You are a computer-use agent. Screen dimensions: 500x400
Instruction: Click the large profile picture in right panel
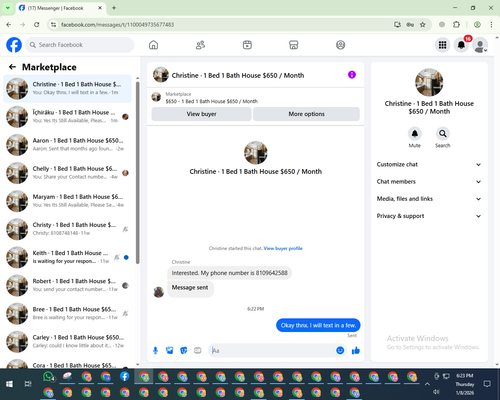[x=429, y=82]
